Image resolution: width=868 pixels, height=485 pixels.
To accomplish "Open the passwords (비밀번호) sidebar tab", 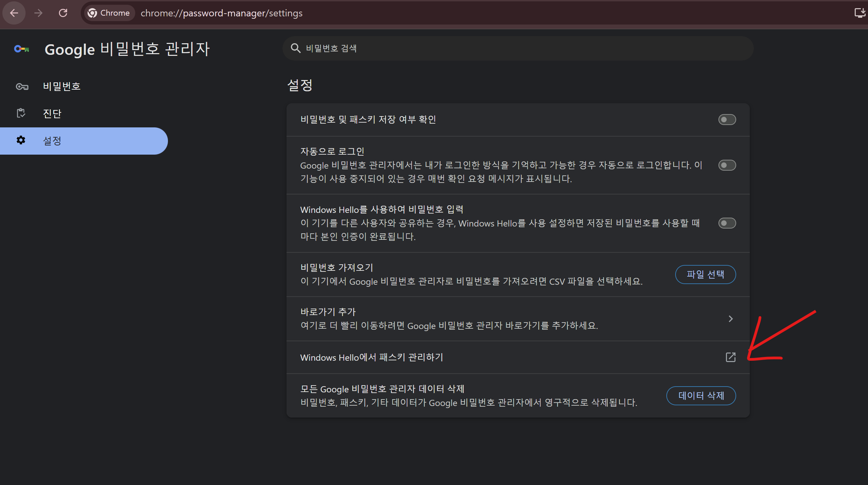I will (62, 87).
